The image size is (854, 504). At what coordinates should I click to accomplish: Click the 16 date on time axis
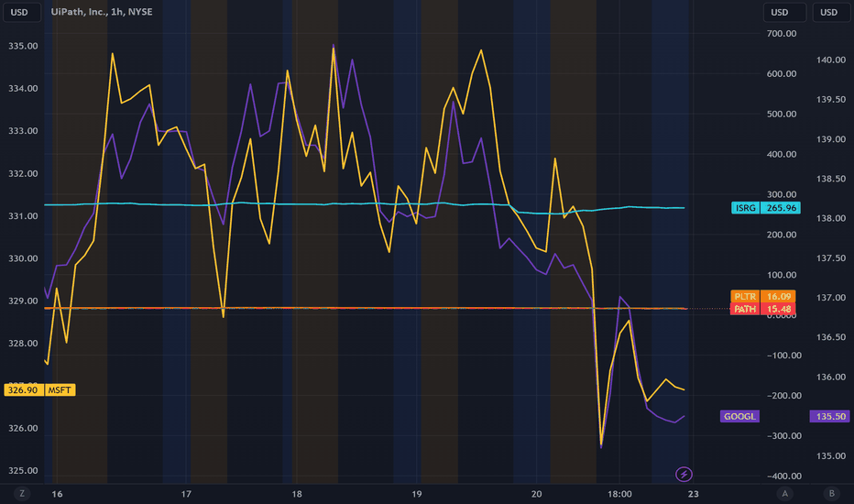57,494
